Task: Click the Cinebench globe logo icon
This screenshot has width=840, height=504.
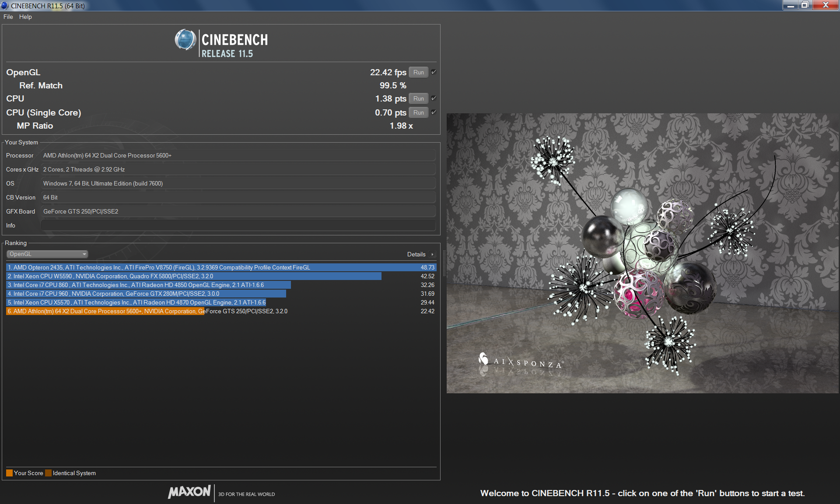Action: [x=185, y=40]
